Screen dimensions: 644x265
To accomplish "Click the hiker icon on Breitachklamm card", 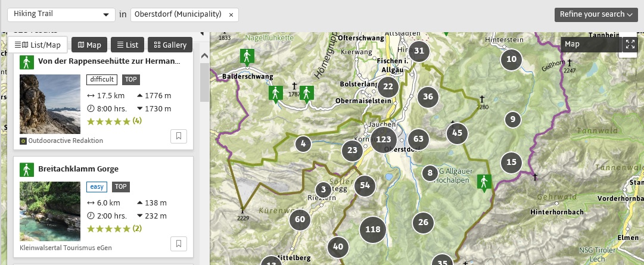I will click(27, 169).
